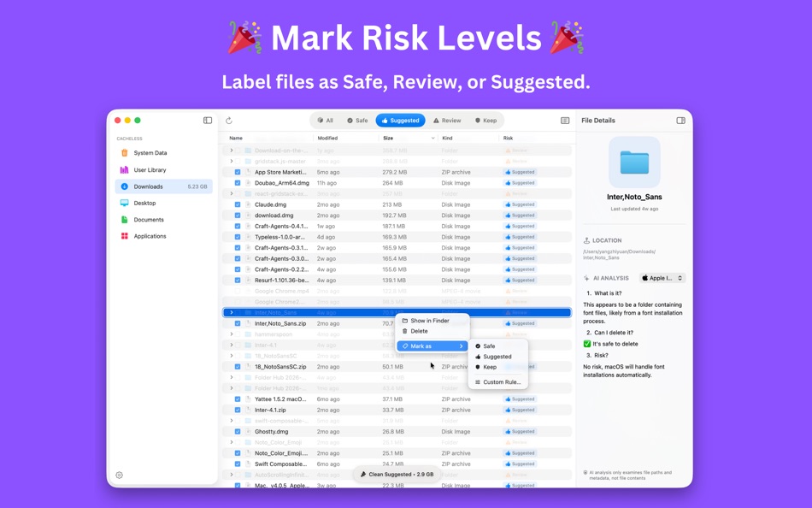
Task: Uncheck the App Store Marketing checkbox
Action: click(238, 172)
